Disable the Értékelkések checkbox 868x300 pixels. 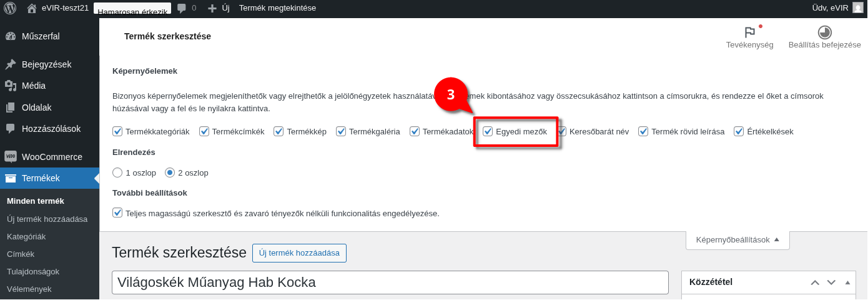(739, 132)
